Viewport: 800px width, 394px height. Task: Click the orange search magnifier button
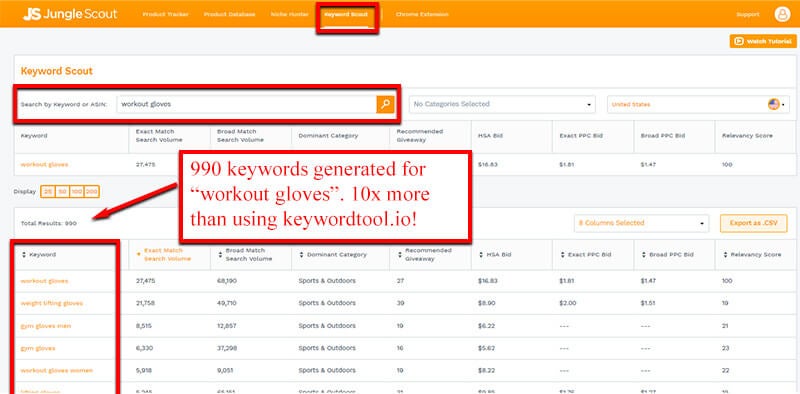[385, 104]
